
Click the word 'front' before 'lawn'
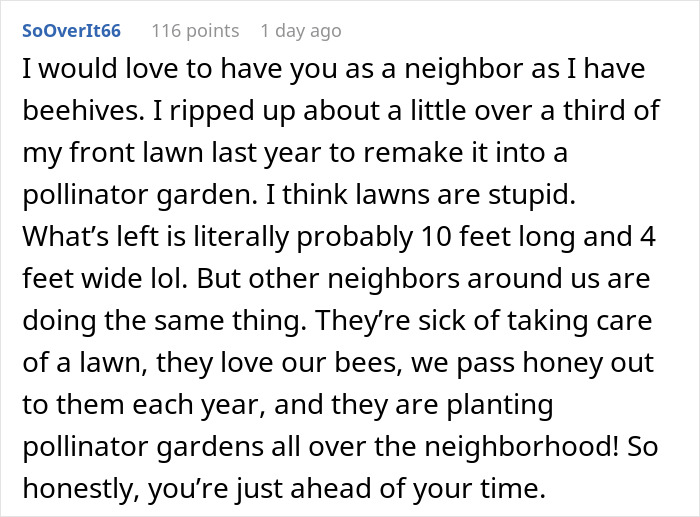pyautogui.click(x=101, y=152)
